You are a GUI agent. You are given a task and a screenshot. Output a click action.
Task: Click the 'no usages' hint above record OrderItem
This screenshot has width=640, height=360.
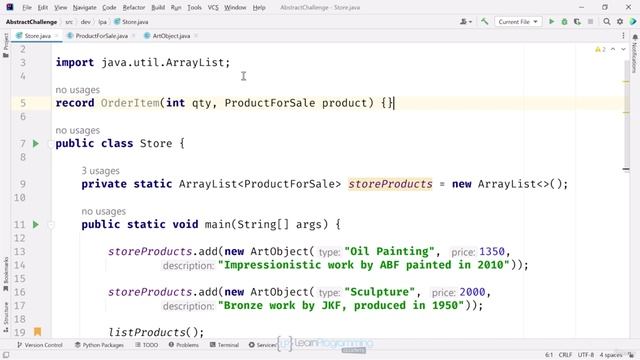coord(78,90)
